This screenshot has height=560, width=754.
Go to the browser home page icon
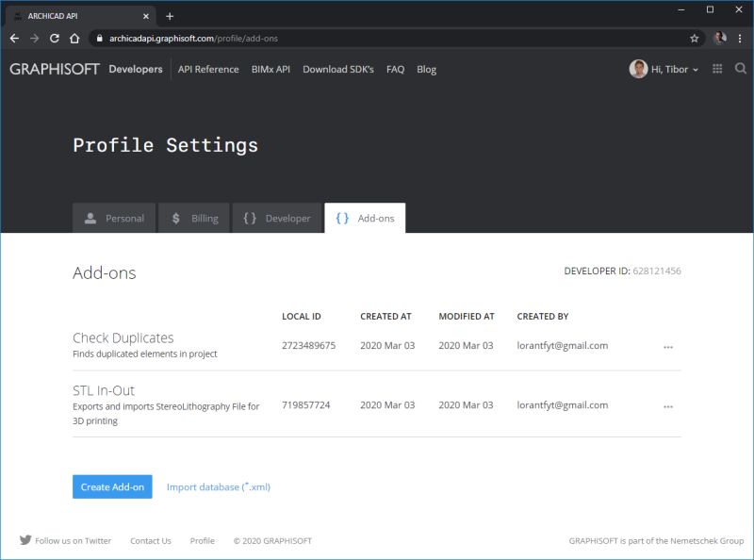pos(74,39)
